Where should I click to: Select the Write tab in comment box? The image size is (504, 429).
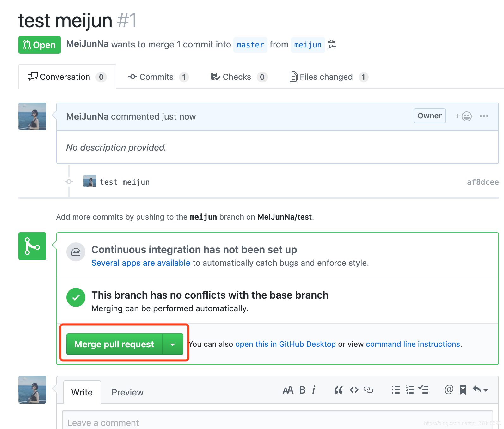point(82,392)
